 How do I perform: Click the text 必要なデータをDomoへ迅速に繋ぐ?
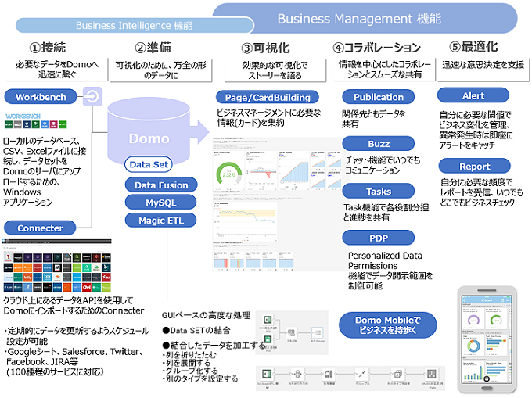click(x=57, y=69)
